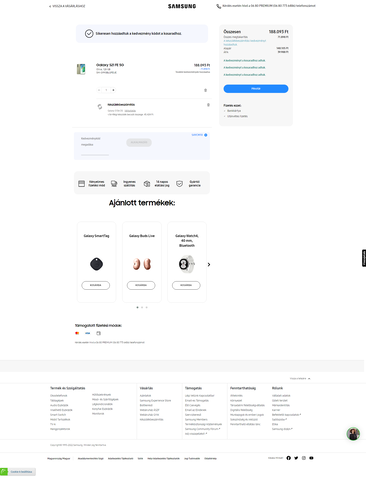
Task: Click the phone icon in the header
Action: click(x=219, y=6)
